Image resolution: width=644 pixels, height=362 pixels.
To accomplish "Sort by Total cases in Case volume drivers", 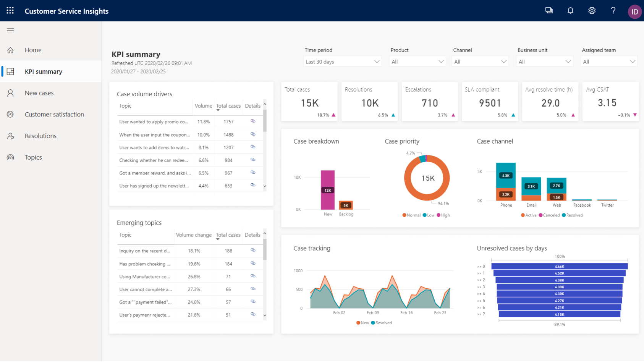I will 228,106.
